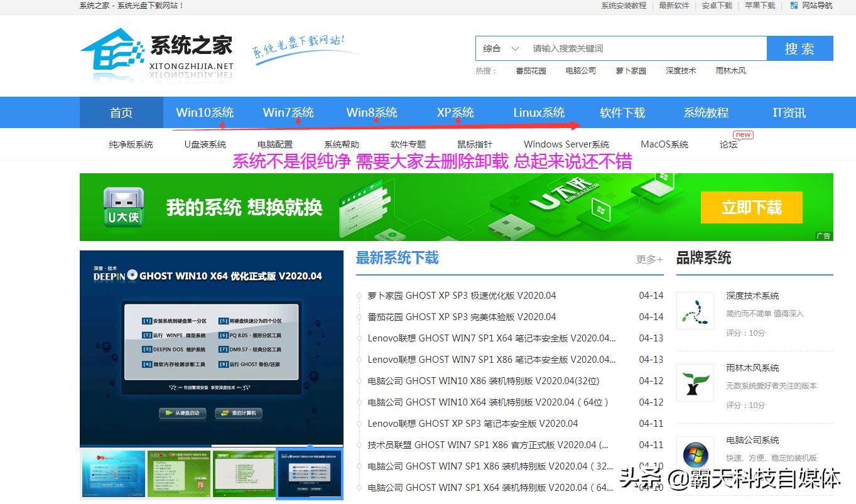Open the 软件下载 menu

coord(622,112)
